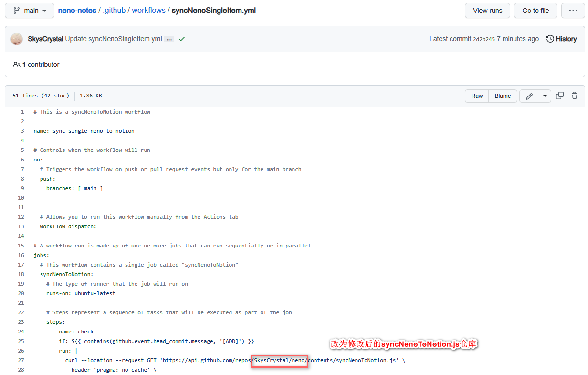Click the '1.86 KB' file size text
588x375 pixels.
91,96
